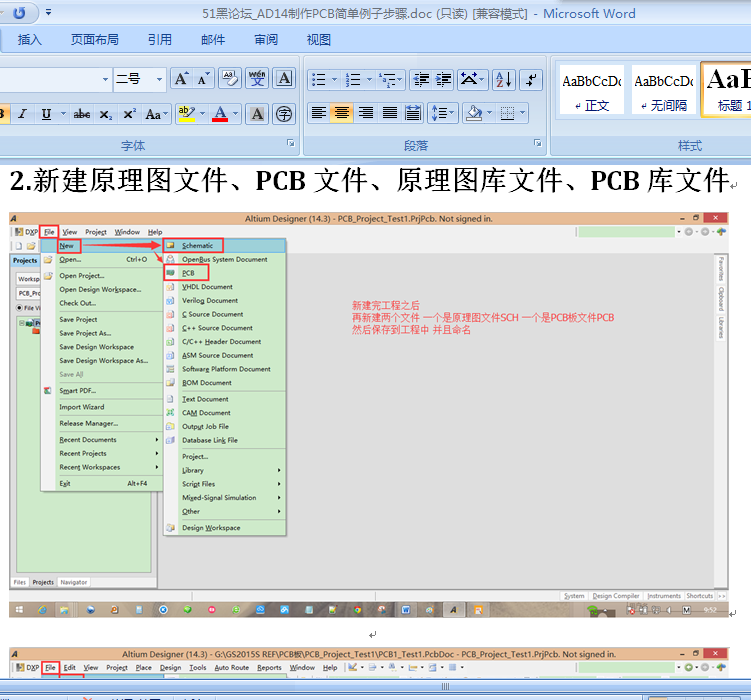Click the Sort A-Z icon
This screenshot has height=700, width=751.
504,79
